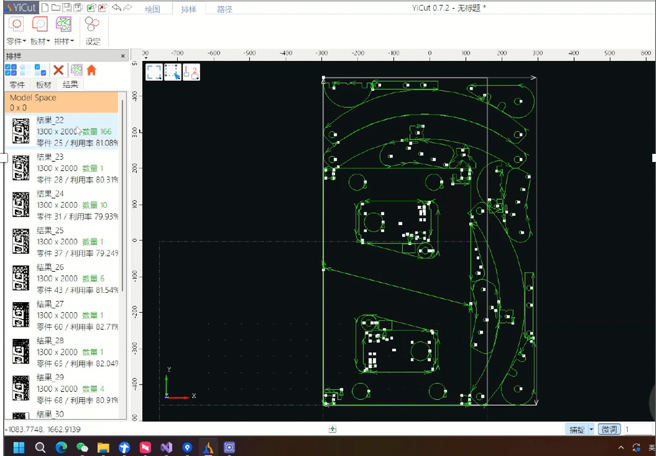Switch to the 路径 path ribbon tab
This screenshot has height=456, width=656.
[225, 9]
